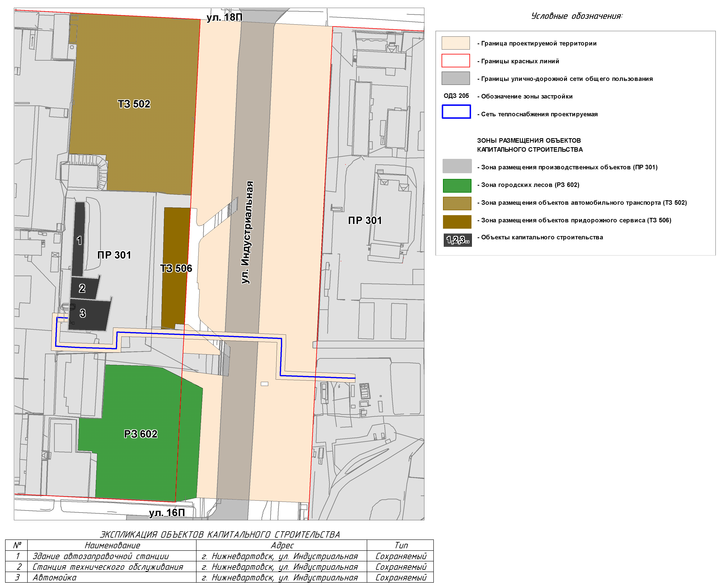Screen dimensions: 728x588
Task: Click the gray street network legend swatch
Action: click(455, 78)
